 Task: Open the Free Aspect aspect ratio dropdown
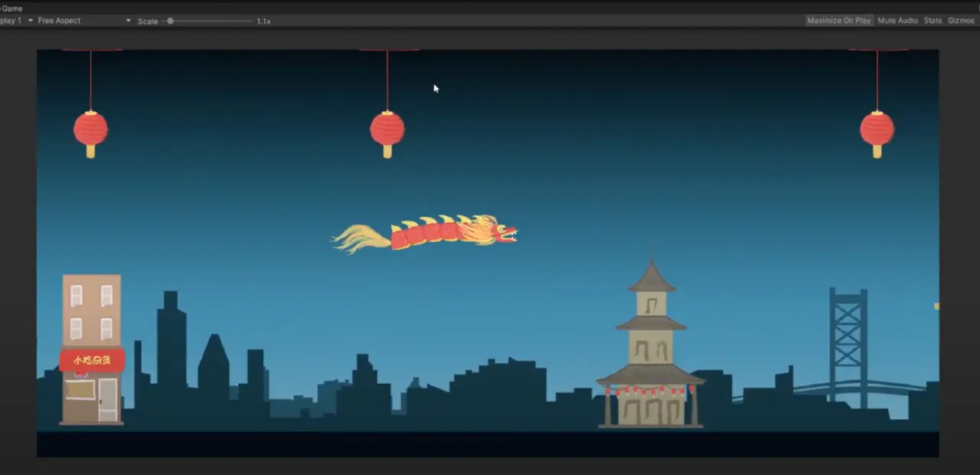click(x=77, y=21)
